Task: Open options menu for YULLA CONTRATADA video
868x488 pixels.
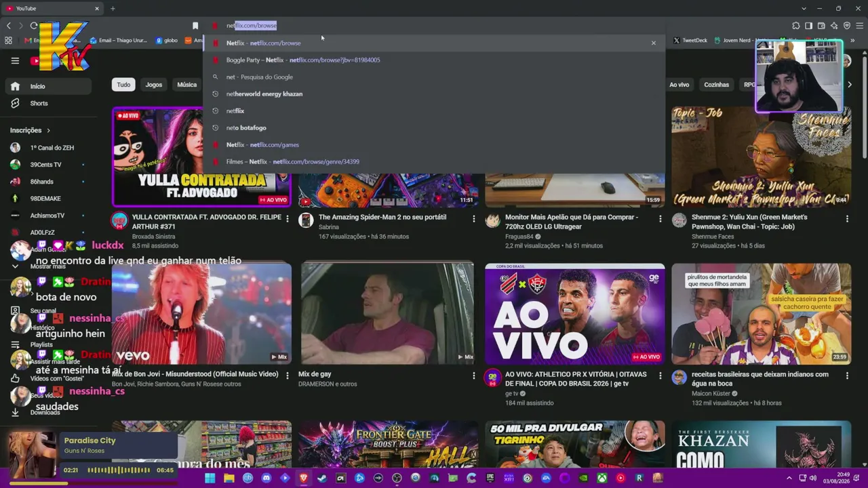Action: 288,219
